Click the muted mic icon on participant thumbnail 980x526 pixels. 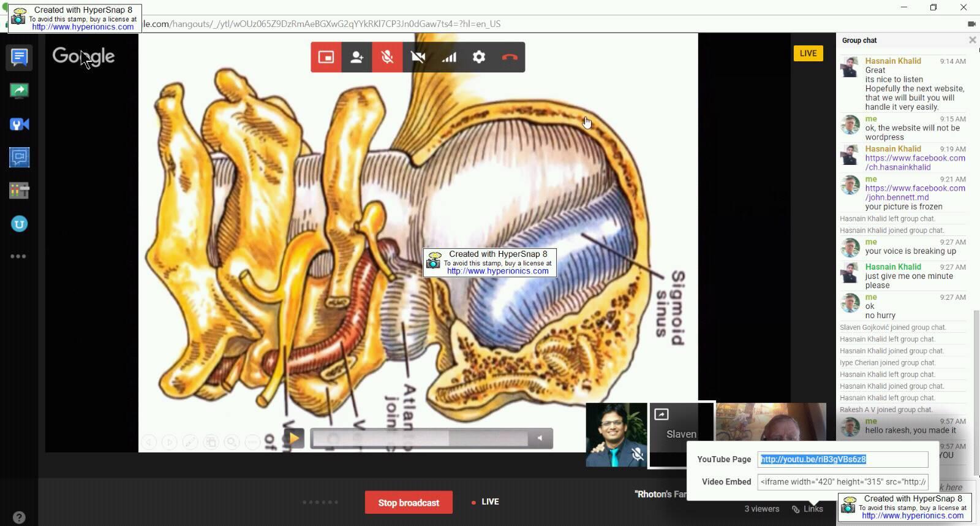click(637, 454)
